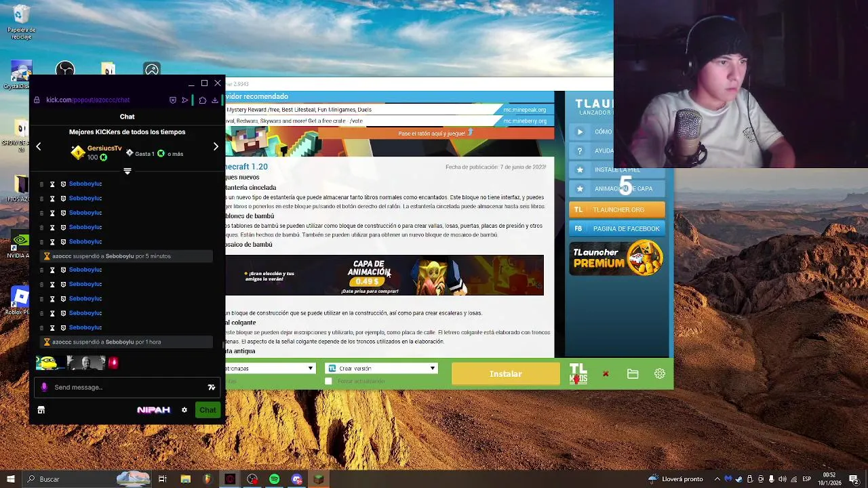Click the AYUDA question mark icon
The image size is (868, 488).
click(x=579, y=150)
